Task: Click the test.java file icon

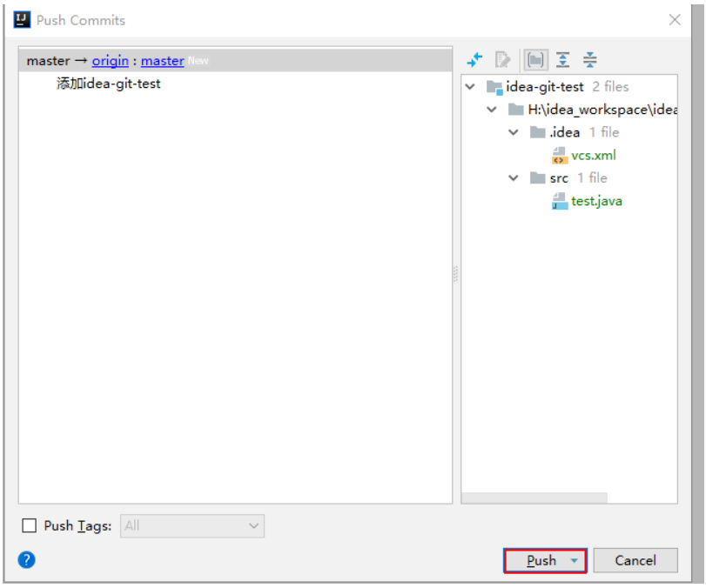Action: click(559, 201)
